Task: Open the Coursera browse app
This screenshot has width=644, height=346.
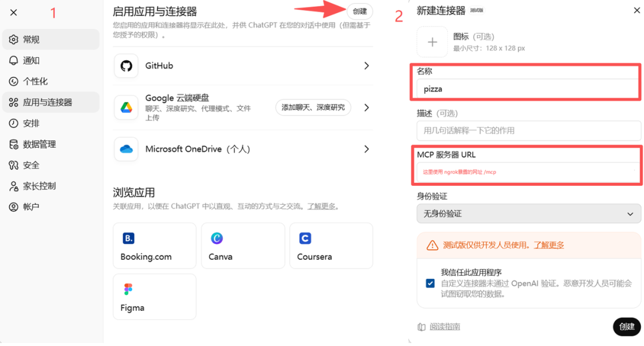Action: click(x=331, y=245)
